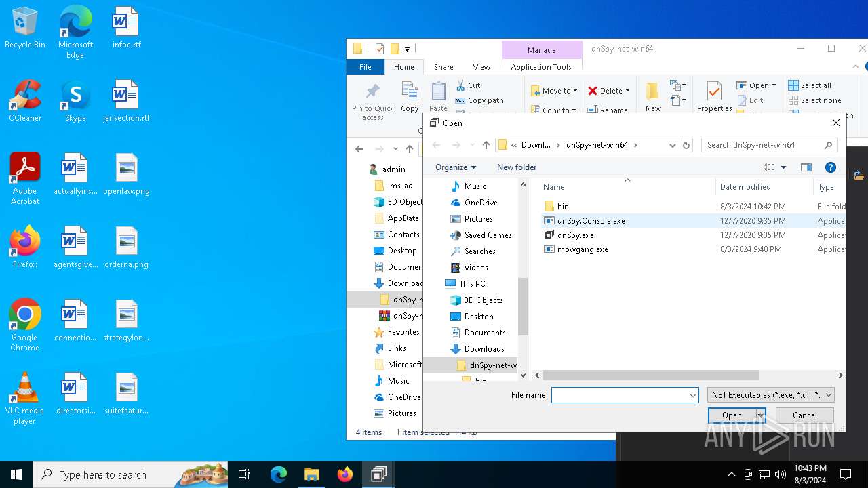Select jansection.rtf desktop file
The image size is (868, 488).
point(126,102)
